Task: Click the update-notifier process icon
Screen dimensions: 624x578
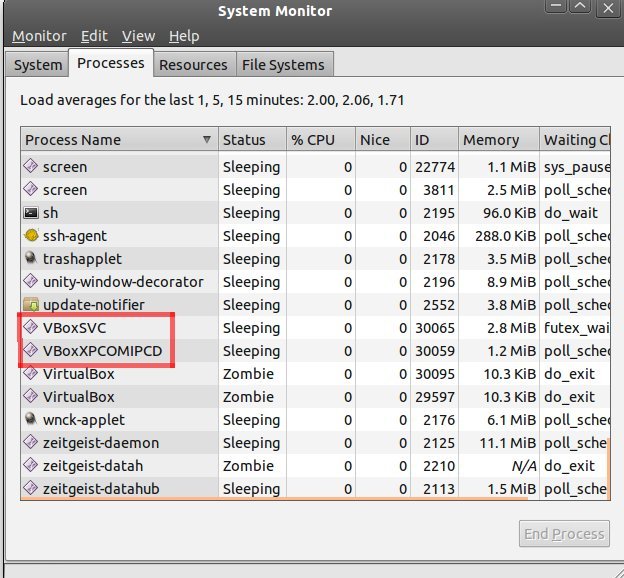Action: coord(31,305)
